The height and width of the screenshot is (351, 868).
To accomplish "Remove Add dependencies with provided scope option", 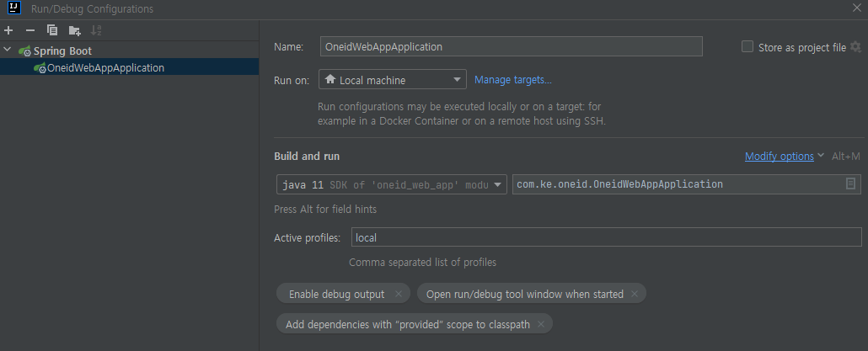I will pos(541,324).
